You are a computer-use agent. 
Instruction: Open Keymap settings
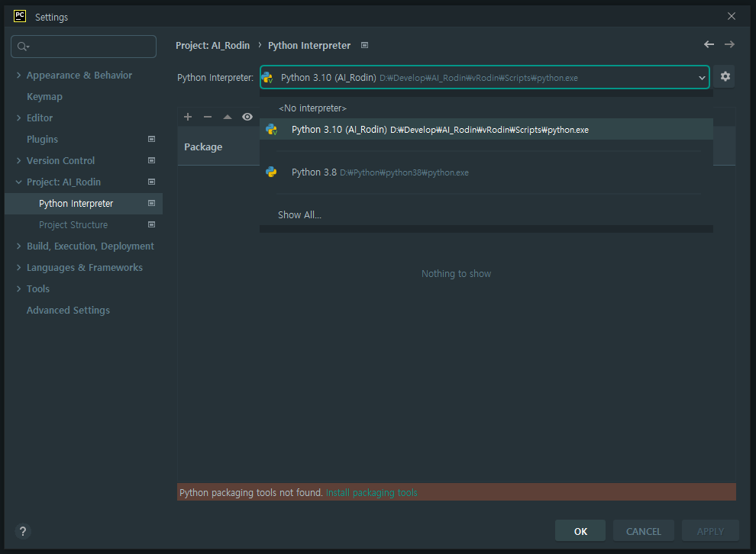point(44,96)
